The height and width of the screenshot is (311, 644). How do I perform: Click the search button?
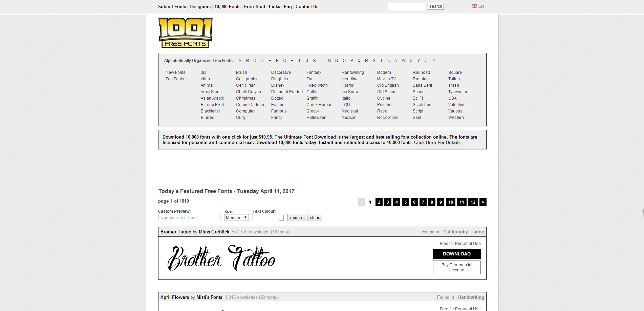435,6
